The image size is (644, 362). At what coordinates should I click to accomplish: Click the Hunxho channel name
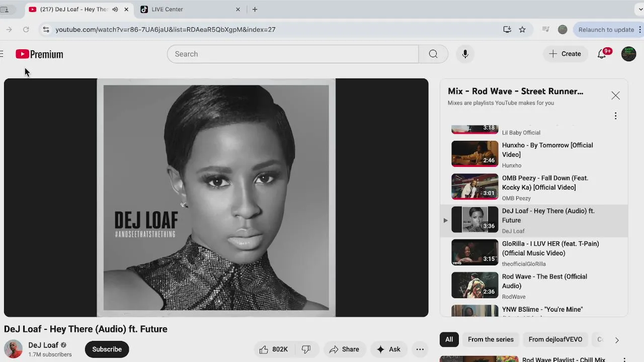(512, 165)
